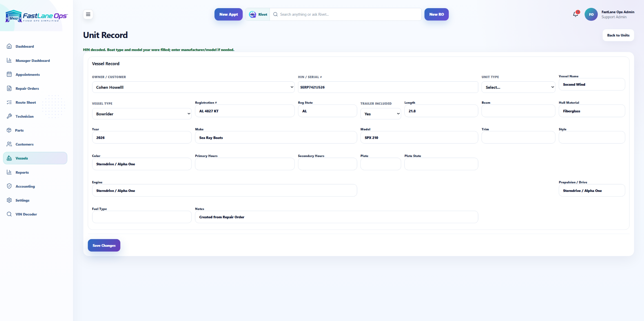644x321 pixels.
Task: Click the Accounting shield icon
Action: click(9, 186)
